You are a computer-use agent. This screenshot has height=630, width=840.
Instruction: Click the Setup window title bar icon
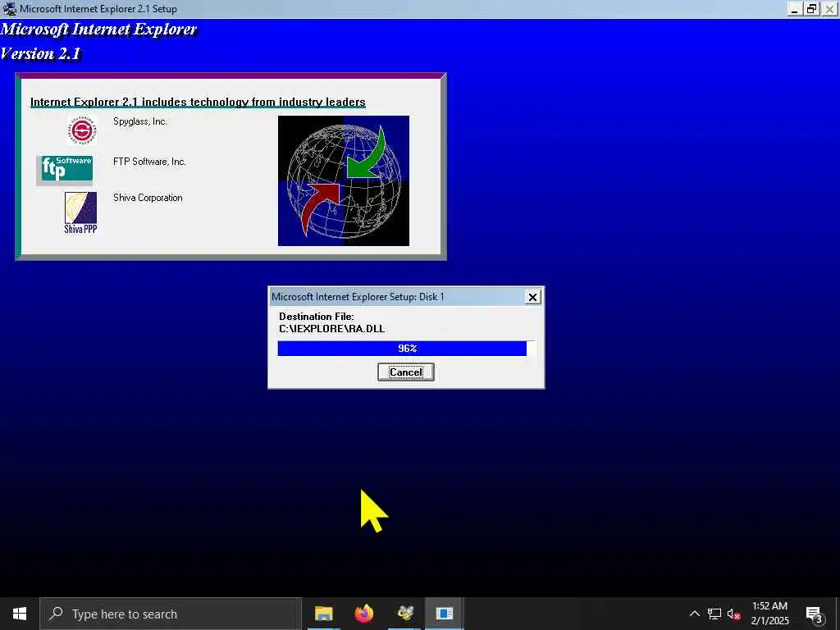click(9, 8)
